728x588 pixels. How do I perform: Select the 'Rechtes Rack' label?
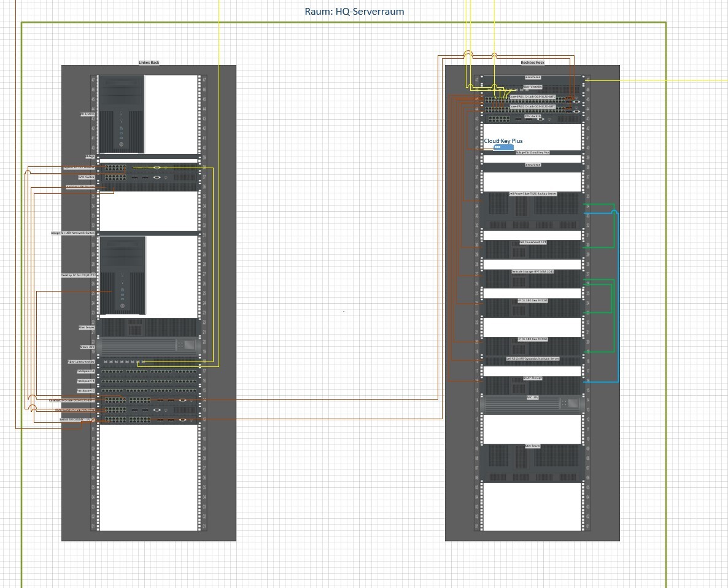click(x=532, y=63)
